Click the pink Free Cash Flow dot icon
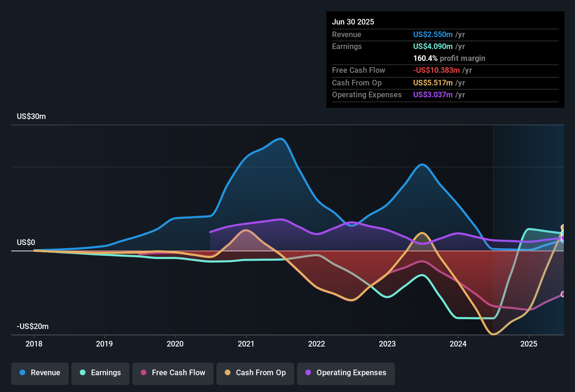575x392 pixels. pyautogui.click(x=143, y=373)
